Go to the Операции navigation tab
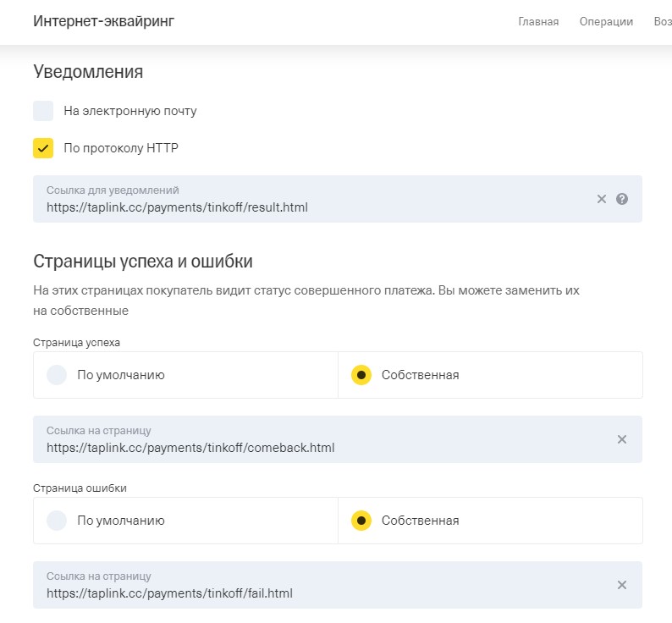 tap(606, 22)
